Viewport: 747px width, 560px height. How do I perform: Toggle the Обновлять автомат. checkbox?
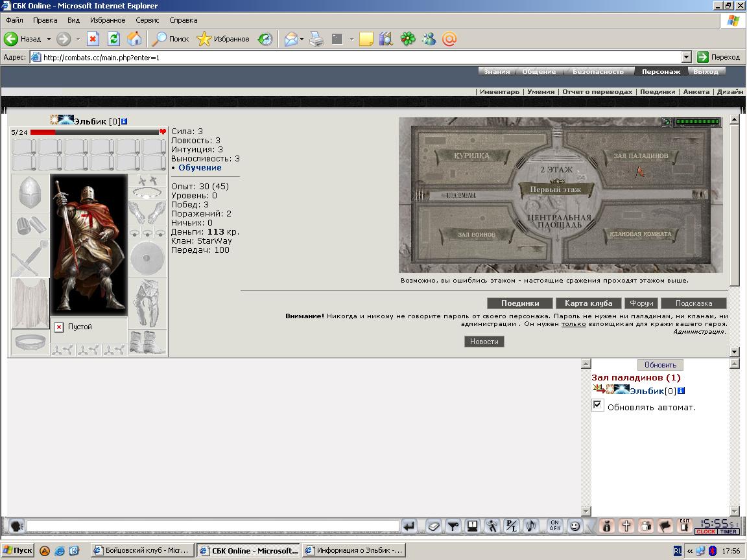[597, 405]
